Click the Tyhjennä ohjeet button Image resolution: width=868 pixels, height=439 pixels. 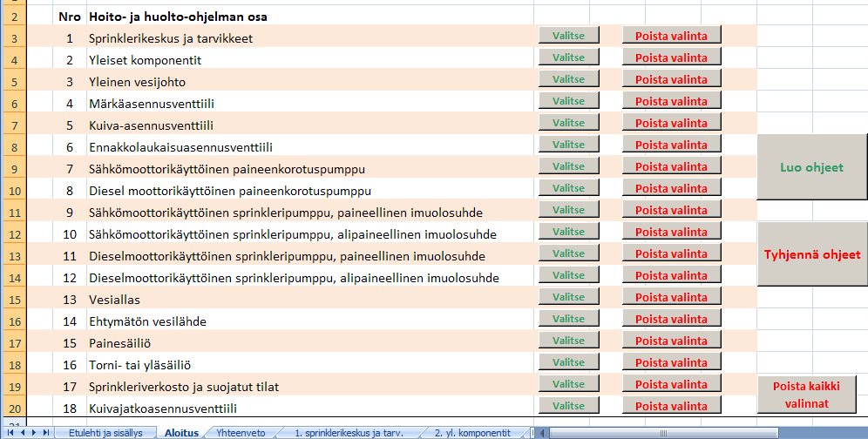812,254
